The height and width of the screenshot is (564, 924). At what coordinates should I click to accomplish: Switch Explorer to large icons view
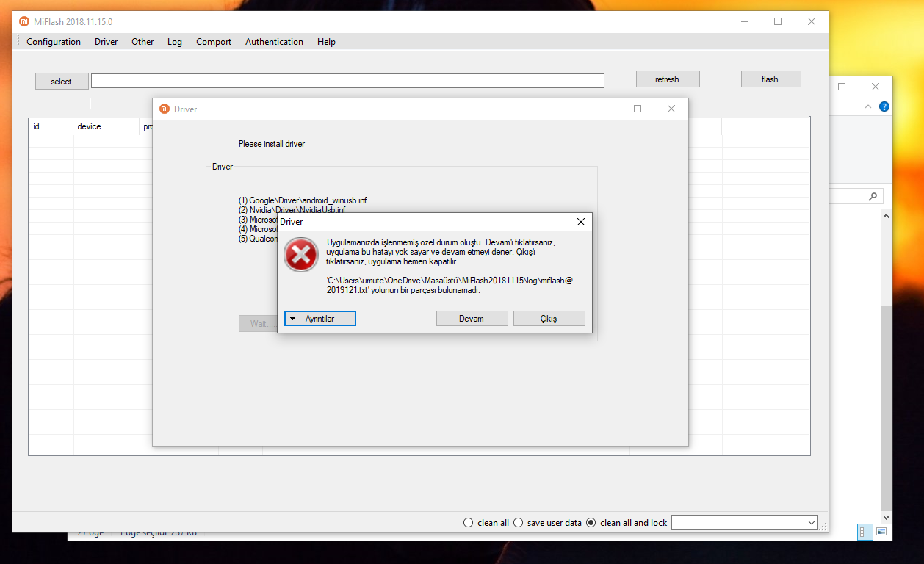[881, 531]
